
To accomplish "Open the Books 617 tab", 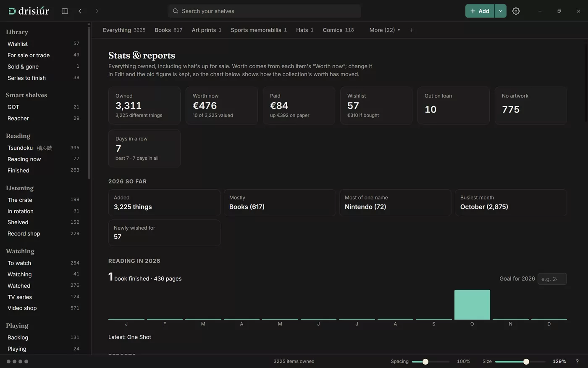I will click(x=168, y=30).
